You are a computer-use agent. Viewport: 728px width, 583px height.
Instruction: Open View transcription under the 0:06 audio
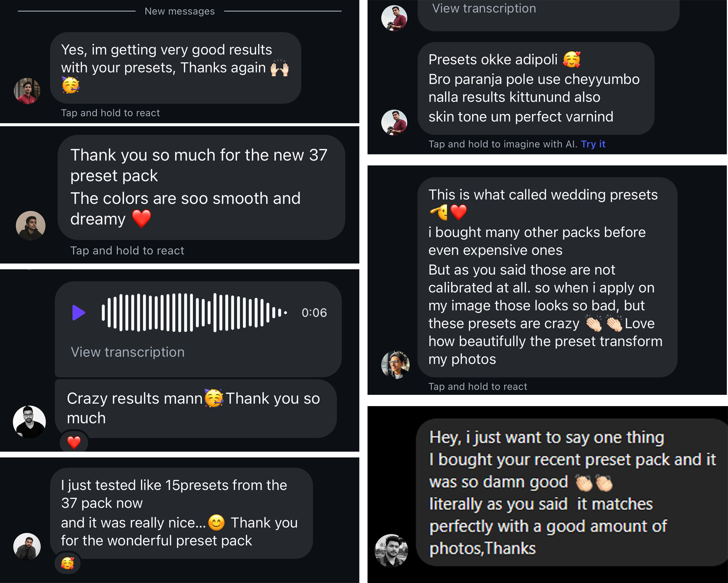tap(128, 352)
